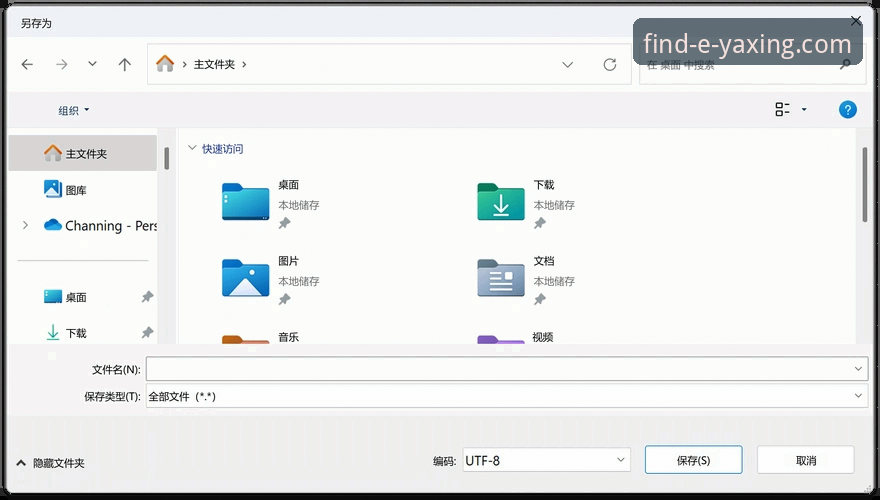Select the 下载 folder icon in quick access

click(x=501, y=201)
